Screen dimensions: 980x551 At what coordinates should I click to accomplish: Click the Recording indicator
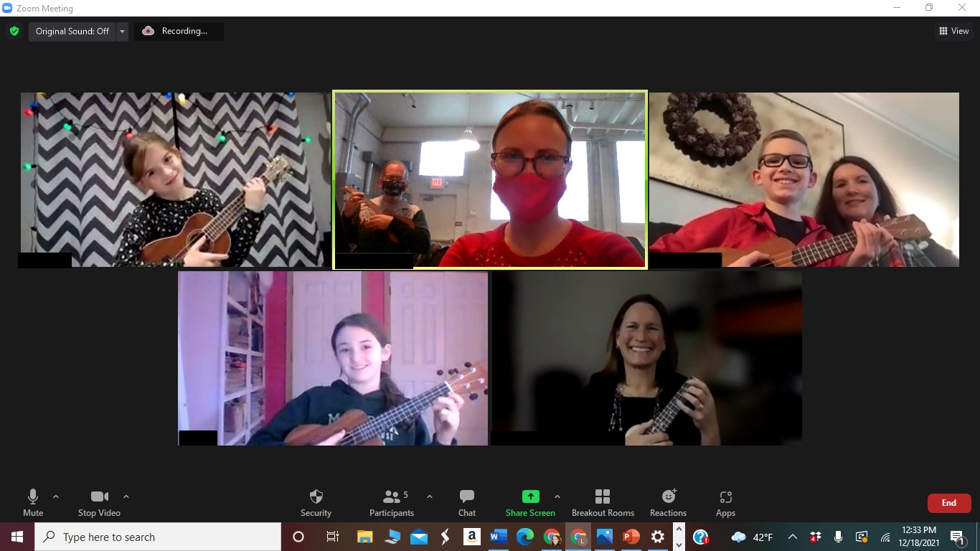coord(179,32)
